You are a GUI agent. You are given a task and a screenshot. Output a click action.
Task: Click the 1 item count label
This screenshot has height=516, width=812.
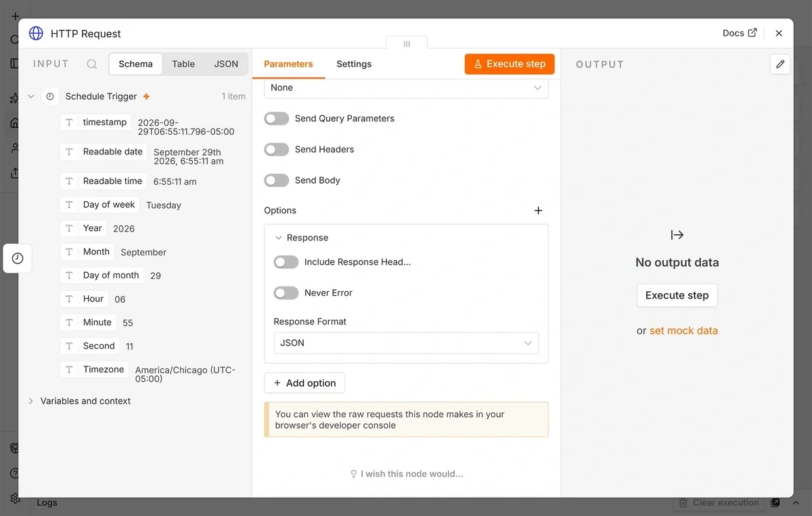point(233,97)
